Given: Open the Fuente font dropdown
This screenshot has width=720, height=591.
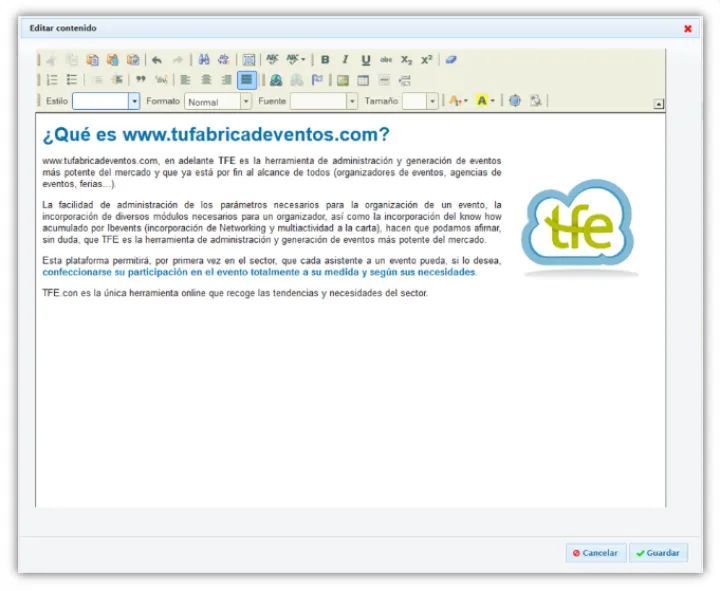Looking at the screenshot, I should [x=324, y=101].
